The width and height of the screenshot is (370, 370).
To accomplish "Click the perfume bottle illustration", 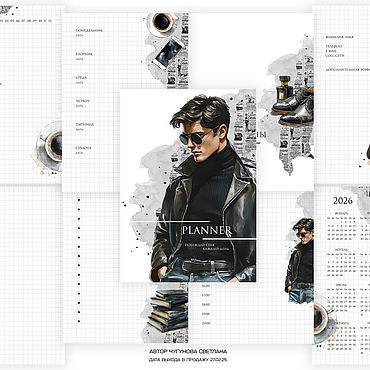I will click(285, 88).
